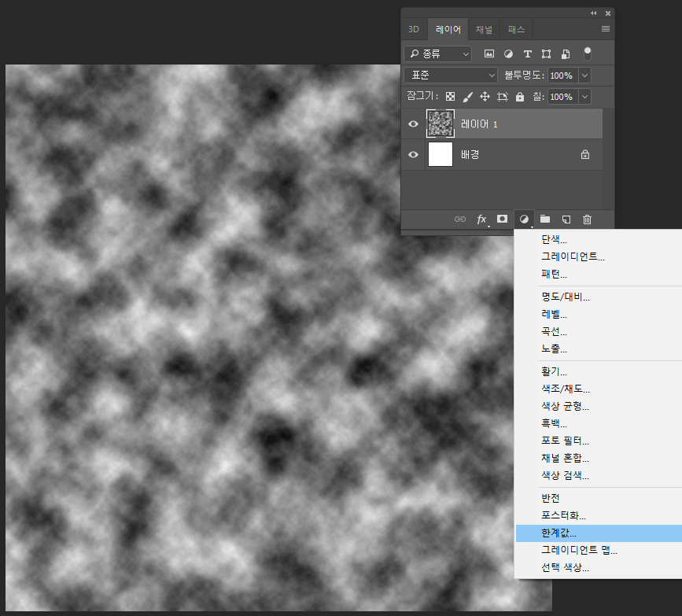The image size is (682, 616).
Task: Filter layers by smart object icon
Action: point(566,54)
